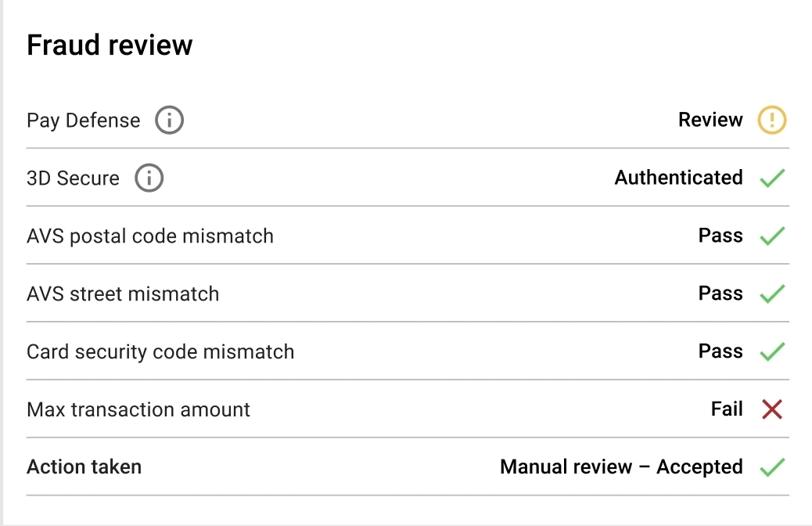Select the 3D Secure label
812x526 pixels.
[73, 178]
